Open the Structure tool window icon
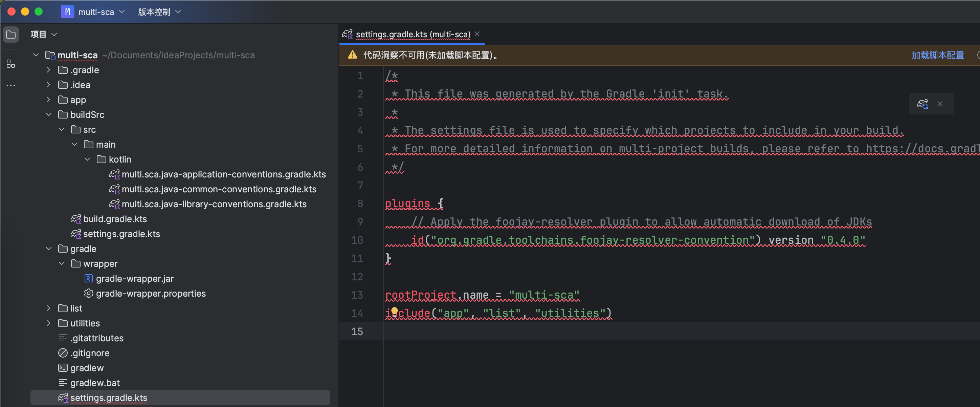 [x=11, y=64]
